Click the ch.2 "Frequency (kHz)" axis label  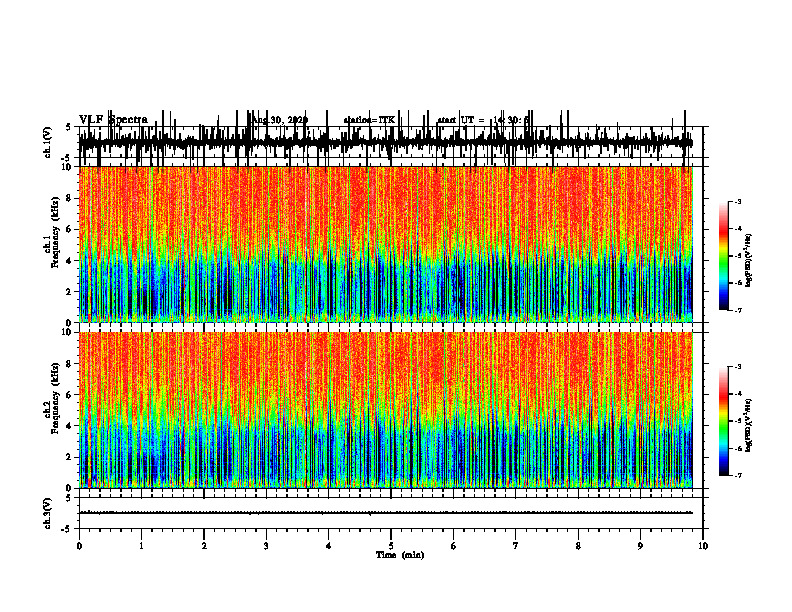coord(55,398)
